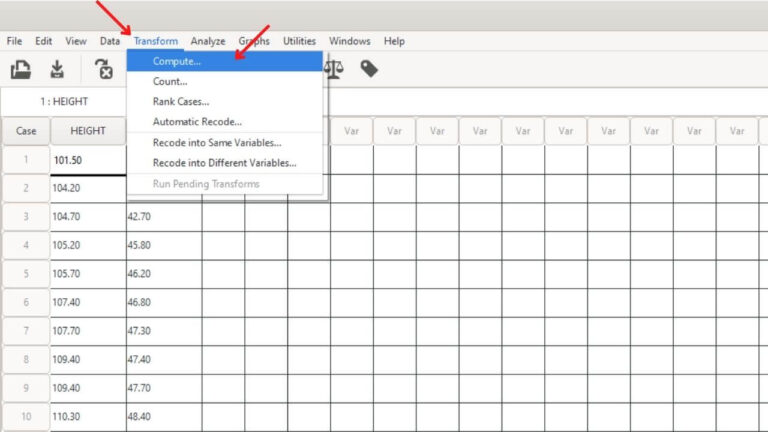The image size is (768, 432).
Task: Click the cell reference box '1 : HEIGHT'
Action: tap(64, 101)
